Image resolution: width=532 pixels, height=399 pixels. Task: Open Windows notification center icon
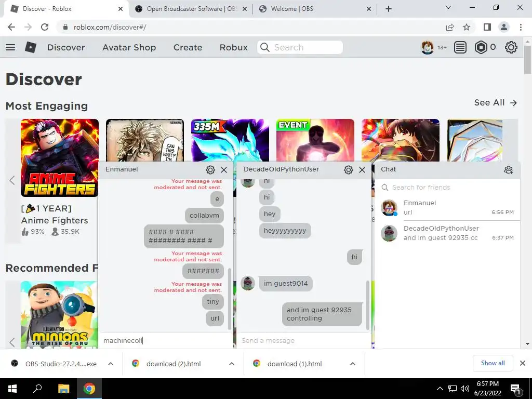515,389
